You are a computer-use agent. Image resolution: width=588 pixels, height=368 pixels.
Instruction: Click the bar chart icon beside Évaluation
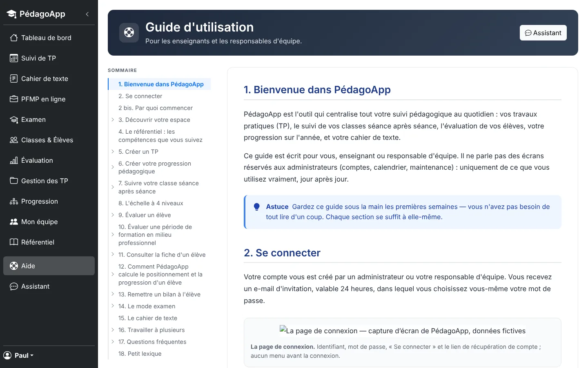pyautogui.click(x=14, y=160)
